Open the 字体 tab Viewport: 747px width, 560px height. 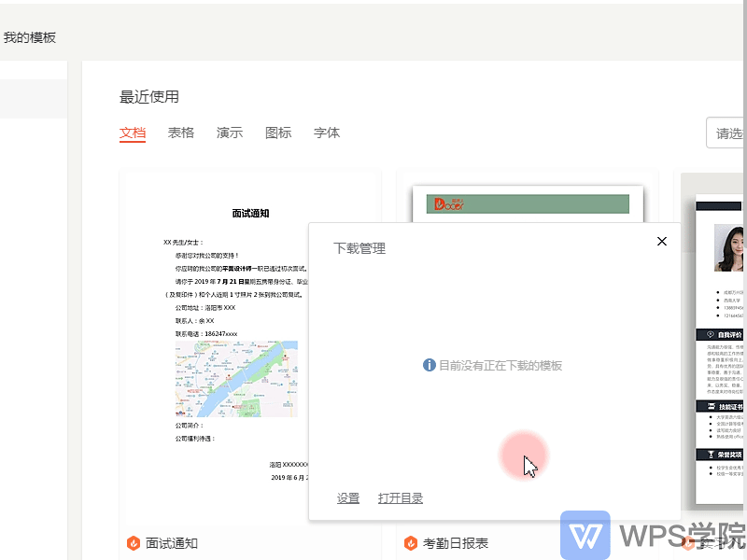pos(327,133)
